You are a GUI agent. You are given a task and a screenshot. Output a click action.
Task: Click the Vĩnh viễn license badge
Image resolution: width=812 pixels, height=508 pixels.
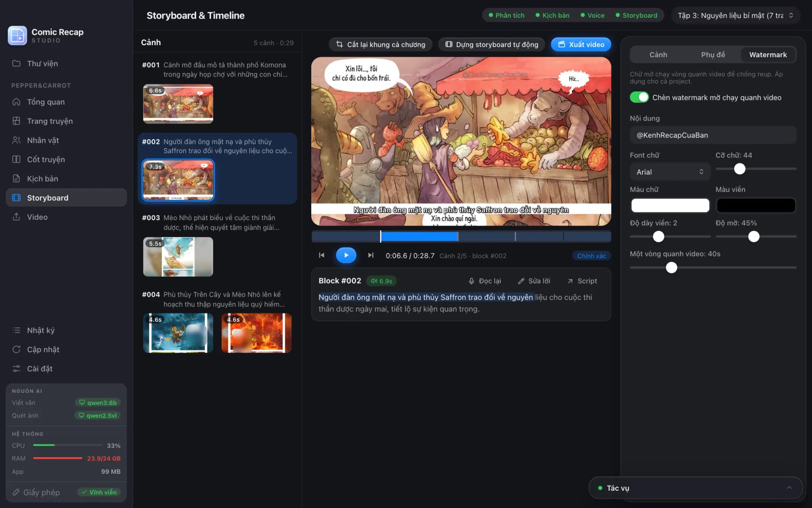pos(99,492)
